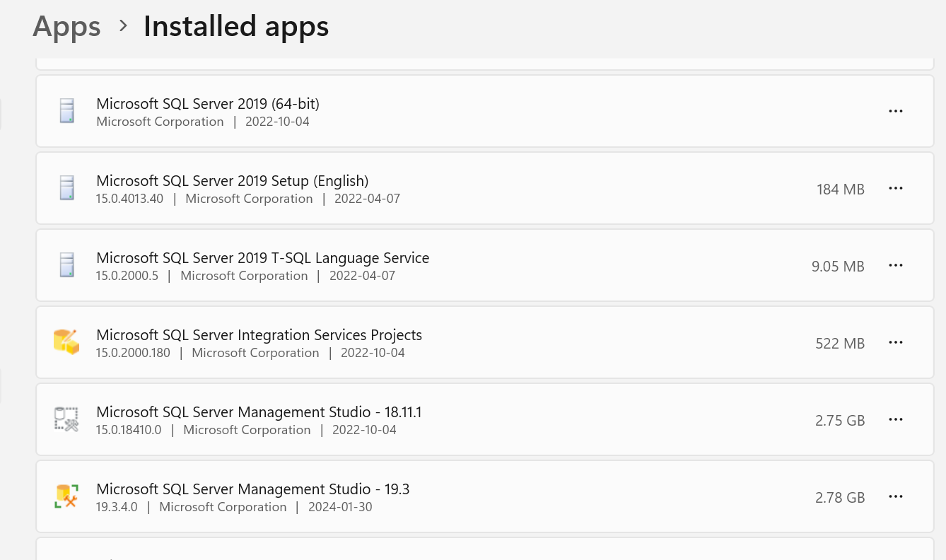Open more options for SQL Server 2019 Setup
The height and width of the screenshot is (560, 946).
click(x=895, y=188)
